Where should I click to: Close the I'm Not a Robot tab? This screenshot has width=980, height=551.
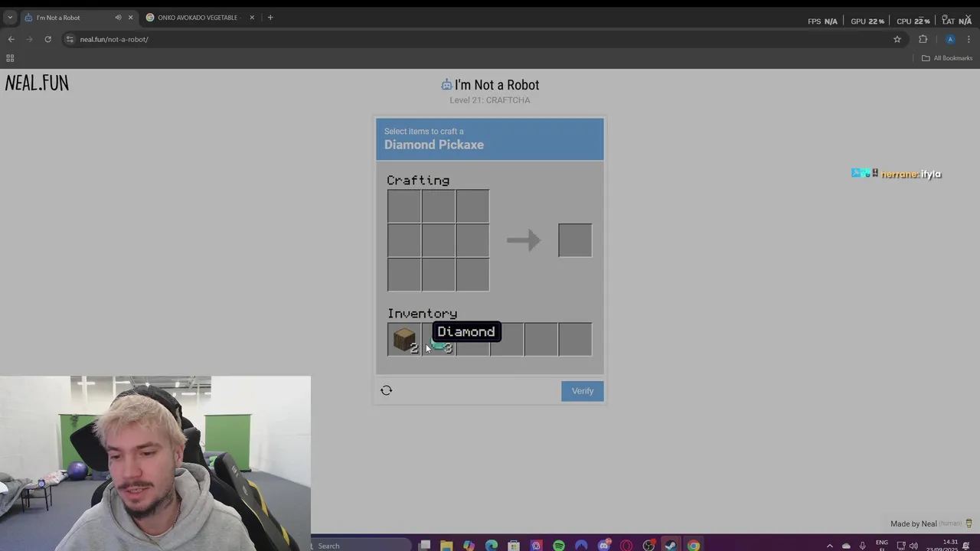point(130,18)
